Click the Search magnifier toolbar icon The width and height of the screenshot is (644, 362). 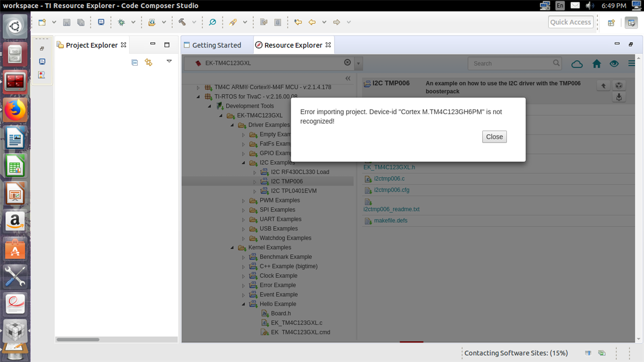pyautogui.click(x=213, y=23)
